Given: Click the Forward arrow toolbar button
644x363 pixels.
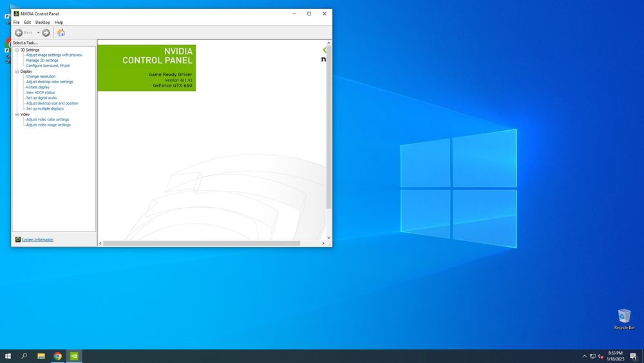Looking at the screenshot, I should [x=46, y=32].
